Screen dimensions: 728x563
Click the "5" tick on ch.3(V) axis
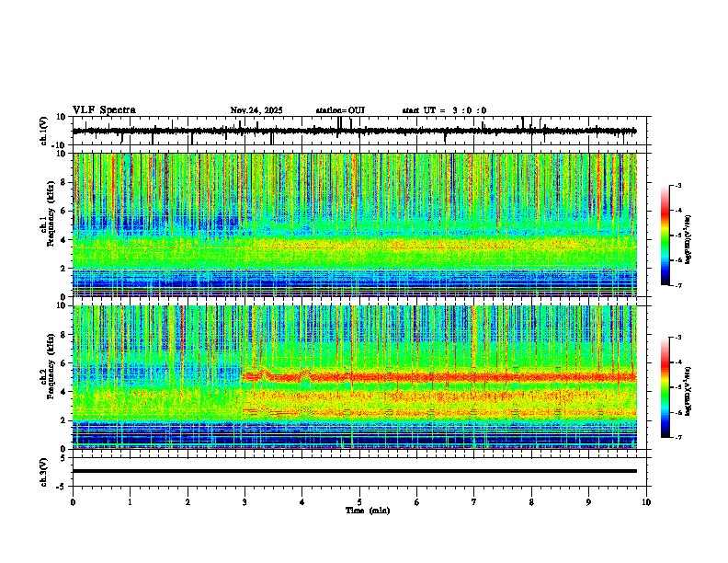pos(64,458)
